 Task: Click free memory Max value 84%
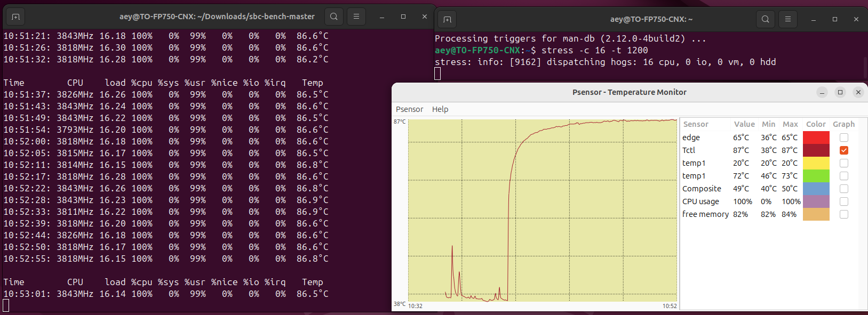(x=789, y=214)
